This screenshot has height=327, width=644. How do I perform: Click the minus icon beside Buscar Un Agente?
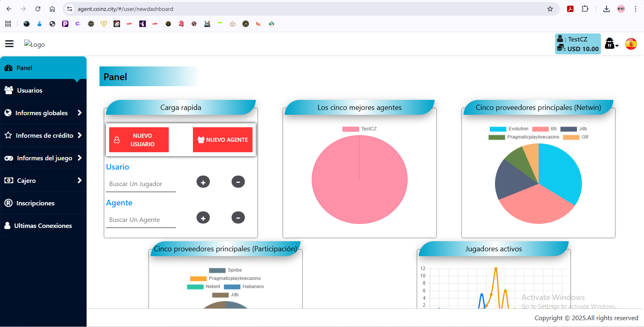pyautogui.click(x=238, y=218)
